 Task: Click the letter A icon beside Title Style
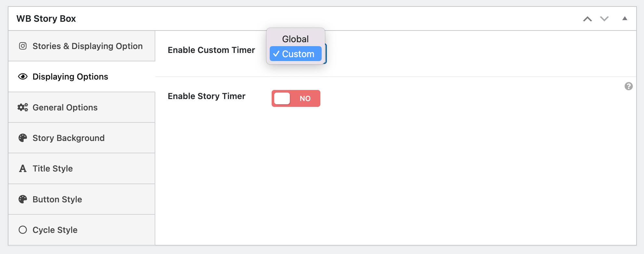coord(23,169)
